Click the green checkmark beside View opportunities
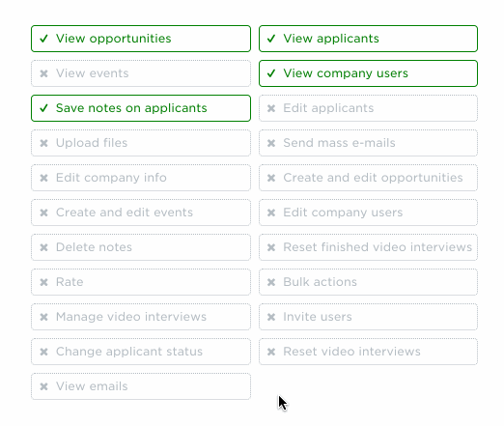The width and height of the screenshot is (504, 426). (x=43, y=39)
